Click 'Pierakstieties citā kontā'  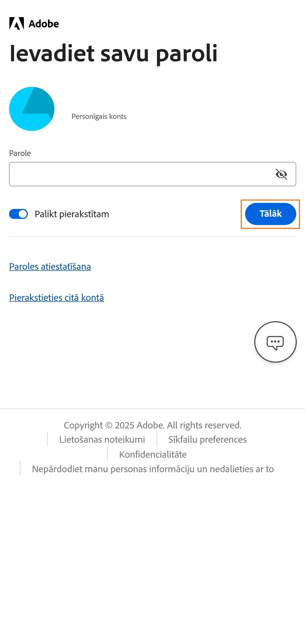(x=56, y=298)
